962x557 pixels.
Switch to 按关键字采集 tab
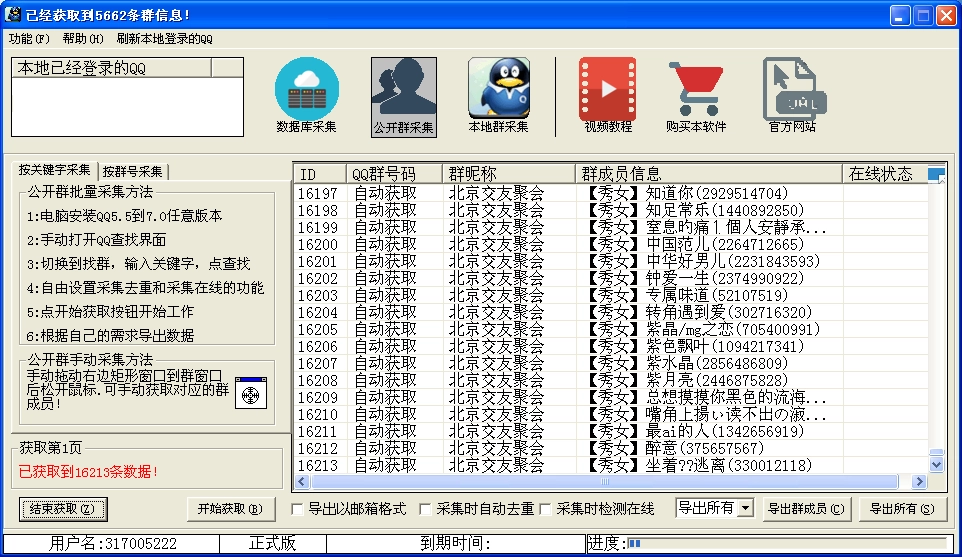click(x=54, y=170)
